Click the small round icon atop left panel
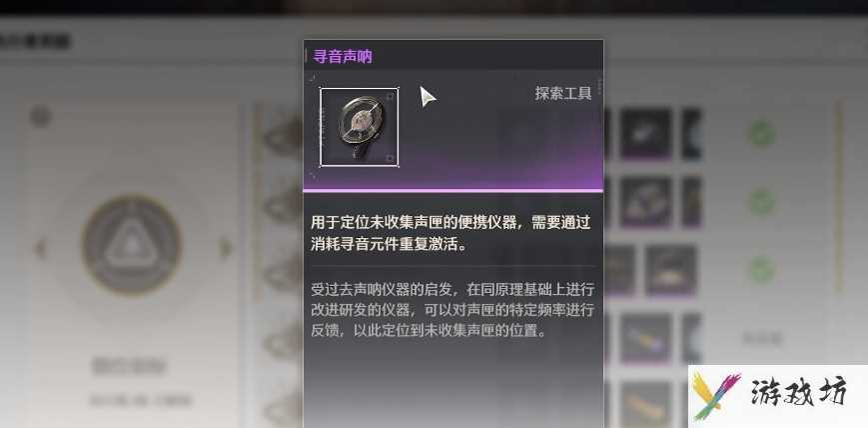 [40, 116]
